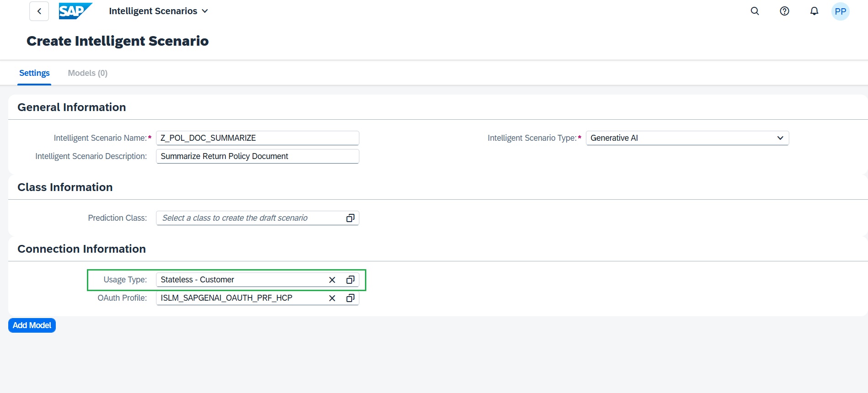Click the SAP logo

pos(75,11)
